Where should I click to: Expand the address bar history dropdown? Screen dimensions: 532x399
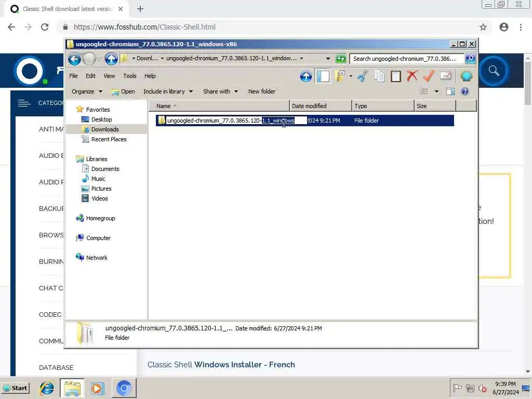pos(328,59)
